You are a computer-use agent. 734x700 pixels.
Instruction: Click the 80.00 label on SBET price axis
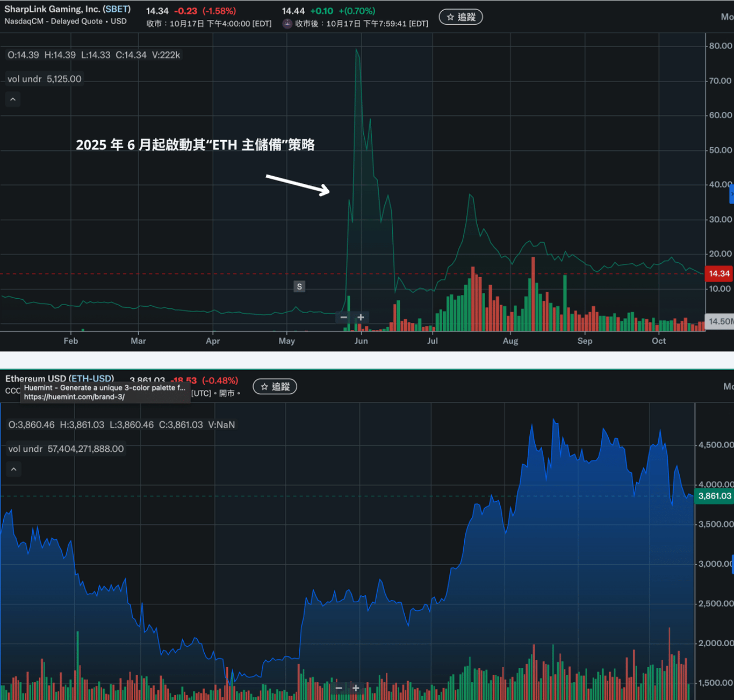(x=721, y=46)
